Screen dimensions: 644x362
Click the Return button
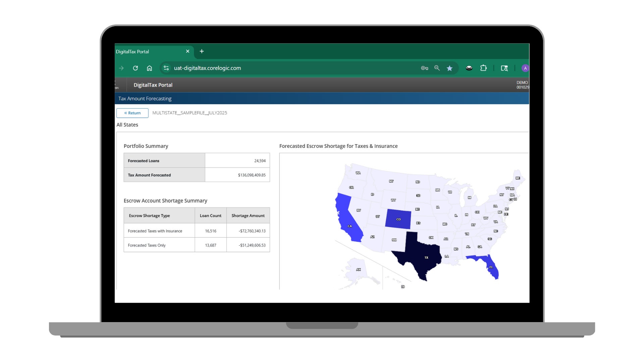(x=132, y=113)
